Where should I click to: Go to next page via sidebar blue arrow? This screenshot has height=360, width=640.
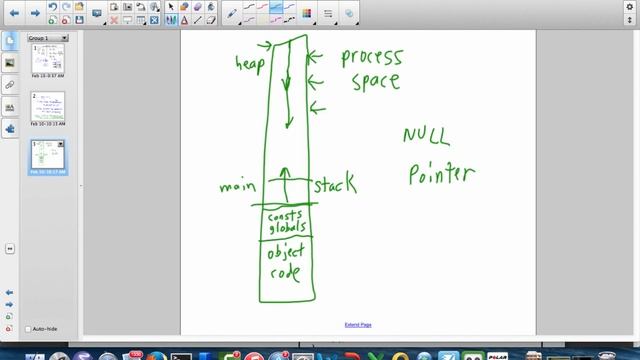pyautogui.click(x=9, y=304)
